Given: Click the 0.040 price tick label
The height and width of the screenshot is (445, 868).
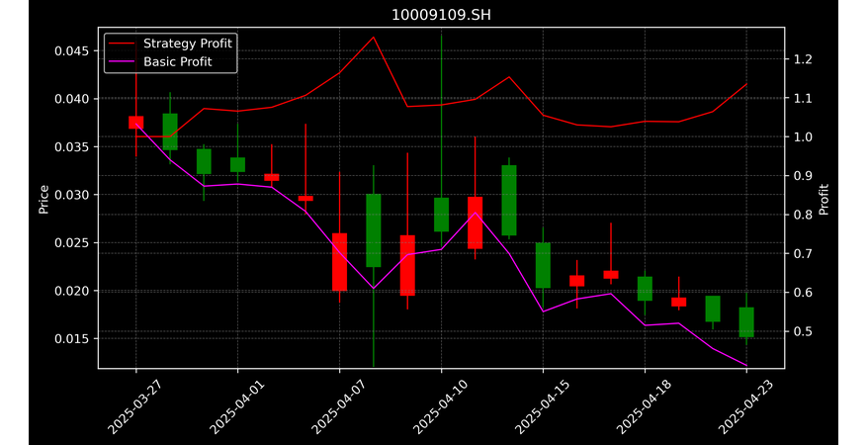Looking at the screenshot, I should click(71, 99).
